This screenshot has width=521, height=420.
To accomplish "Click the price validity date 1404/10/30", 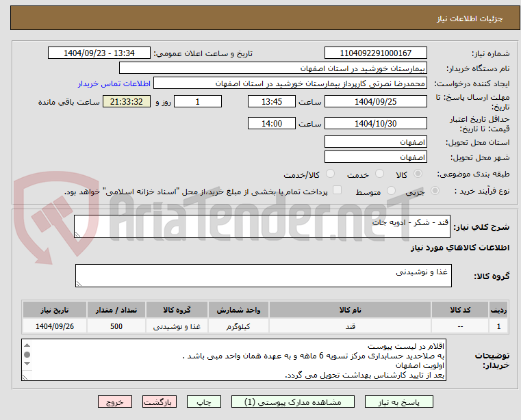I will pos(375,124).
